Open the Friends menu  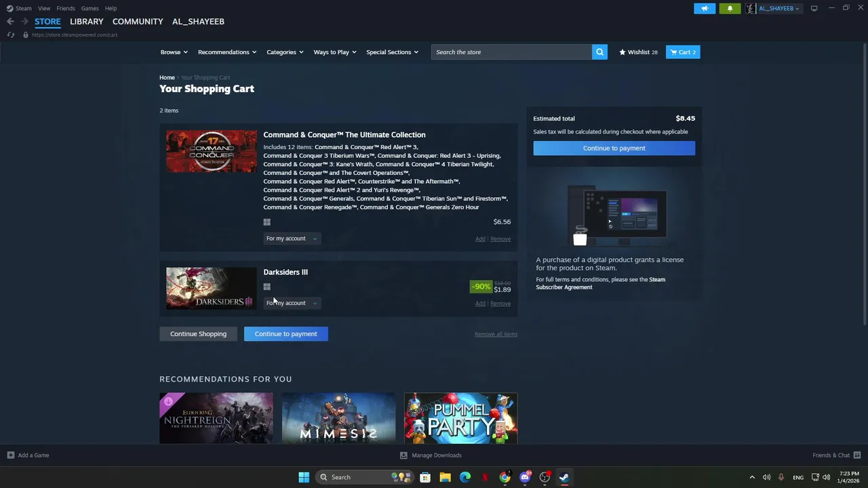[x=66, y=8]
